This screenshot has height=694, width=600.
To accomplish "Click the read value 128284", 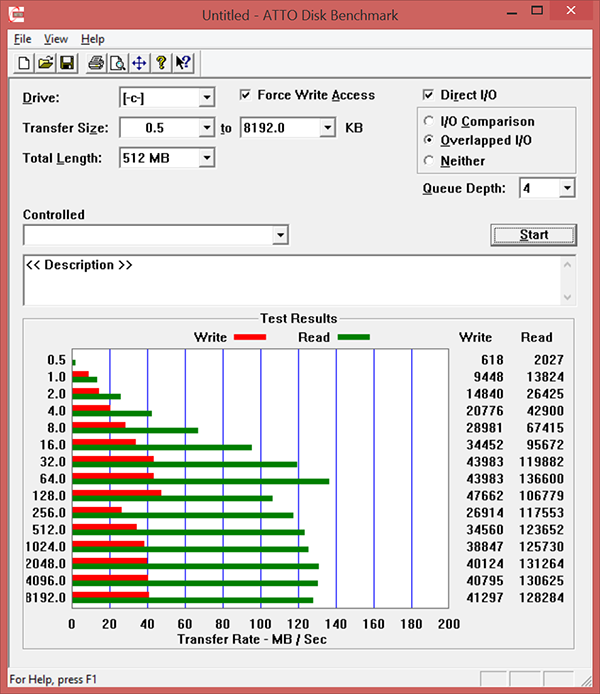I will click(541, 598).
